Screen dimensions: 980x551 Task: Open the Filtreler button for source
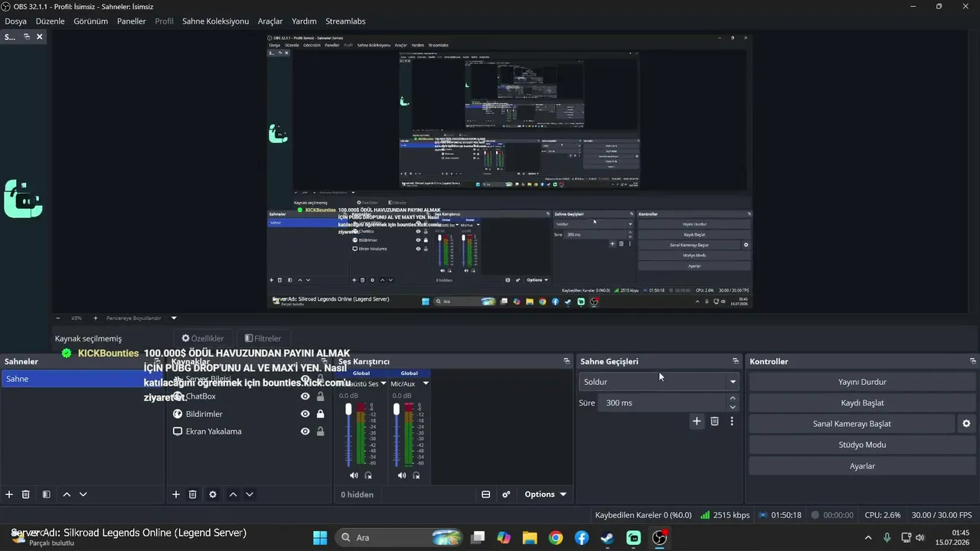(263, 338)
